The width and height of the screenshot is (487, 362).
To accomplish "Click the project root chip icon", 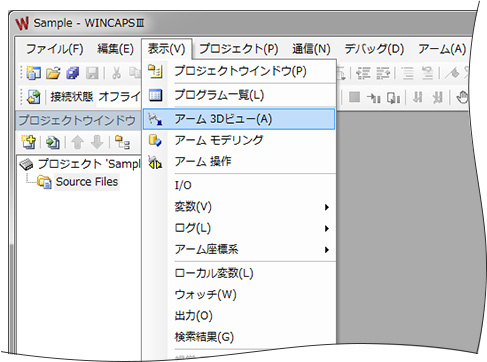I will [26, 164].
